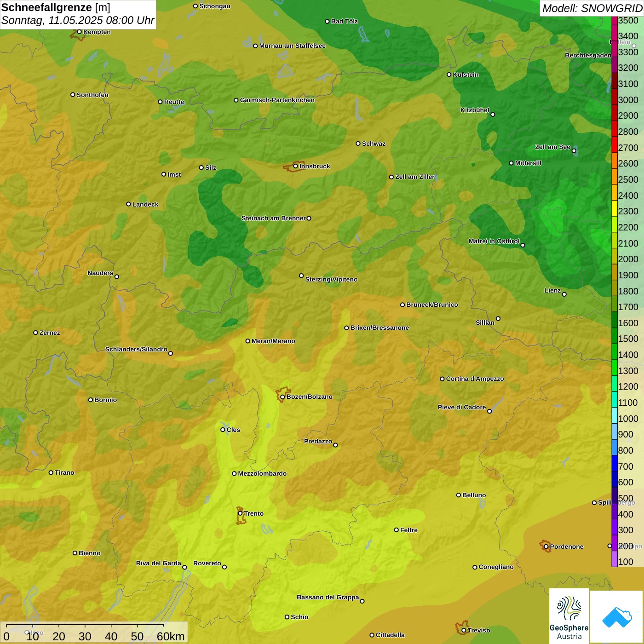Screen dimensions: 644x644
Task: Click the Kempten city outline marker
Action: [78, 34]
